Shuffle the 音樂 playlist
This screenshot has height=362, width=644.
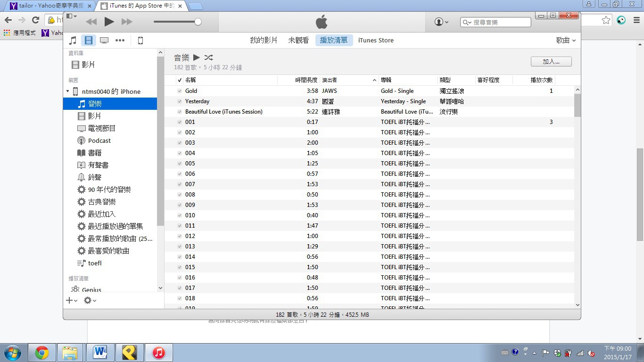[x=208, y=58]
